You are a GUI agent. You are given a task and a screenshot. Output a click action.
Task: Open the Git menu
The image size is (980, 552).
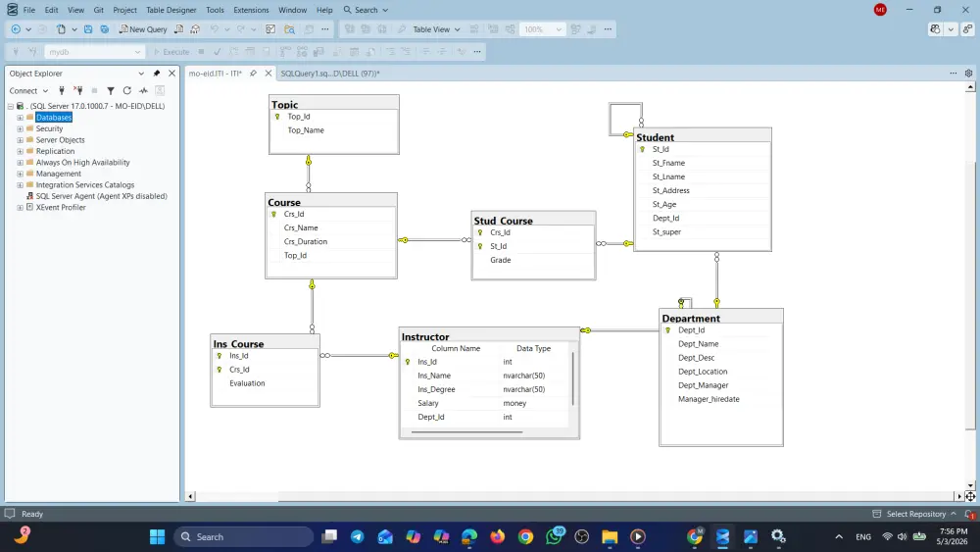tap(99, 10)
